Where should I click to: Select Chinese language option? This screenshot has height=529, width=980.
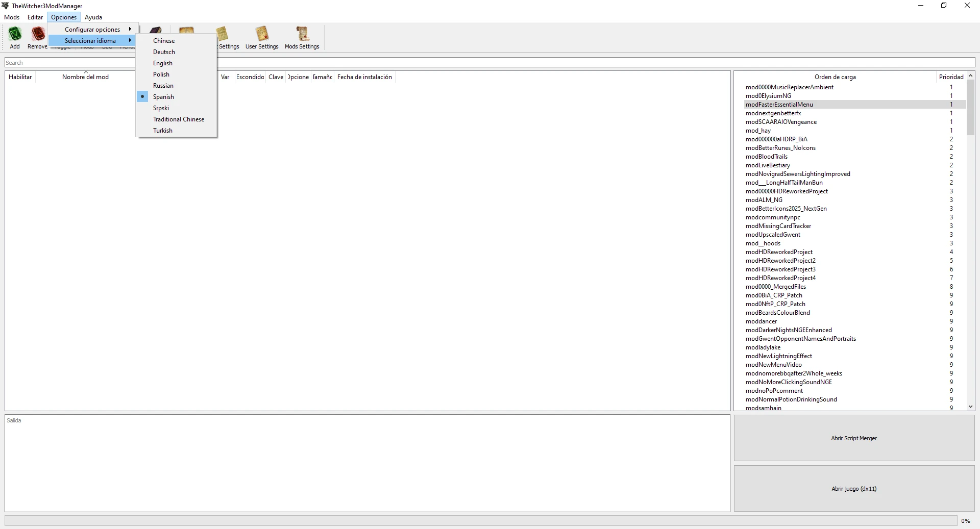[177, 41]
